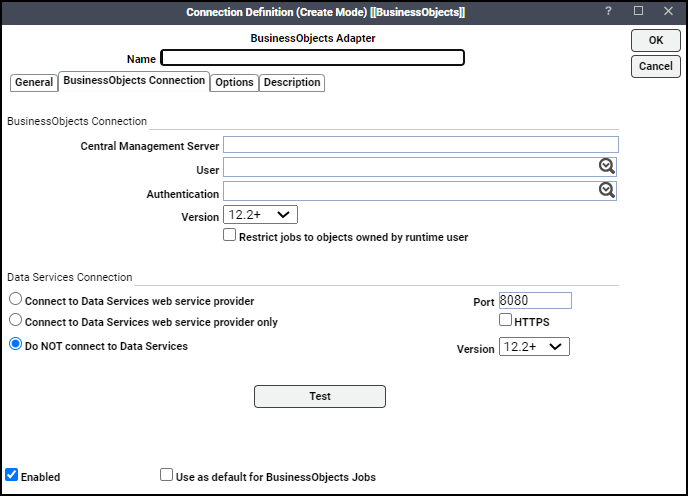Click the help question mark icon
Viewport: 688px width, 496px height.
[608, 11]
